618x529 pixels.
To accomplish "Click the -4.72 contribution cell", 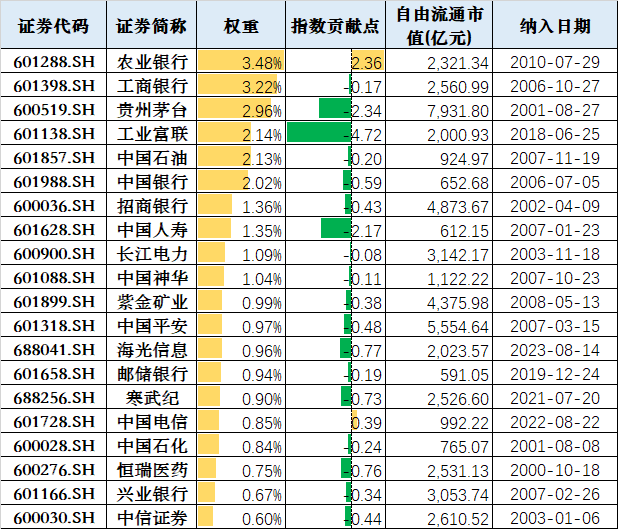I will click(x=335, y=133).
